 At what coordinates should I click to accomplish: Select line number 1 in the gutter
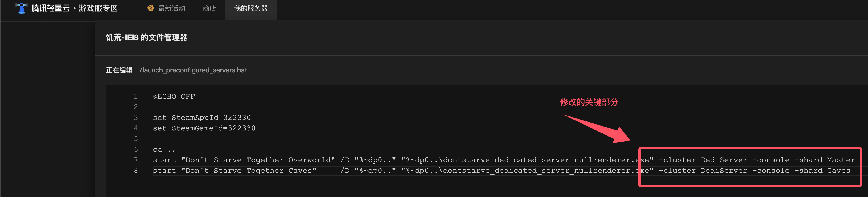coord(136,96)
